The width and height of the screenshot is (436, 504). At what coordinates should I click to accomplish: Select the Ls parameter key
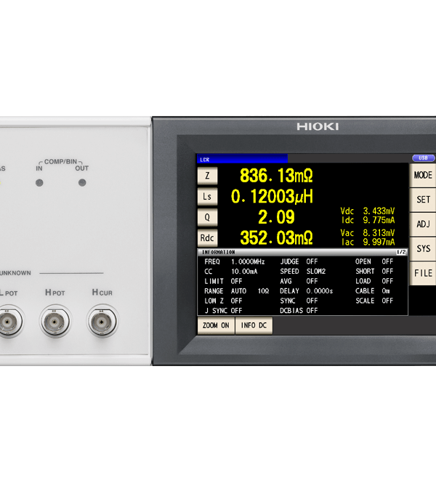click(x=207, y=196)
